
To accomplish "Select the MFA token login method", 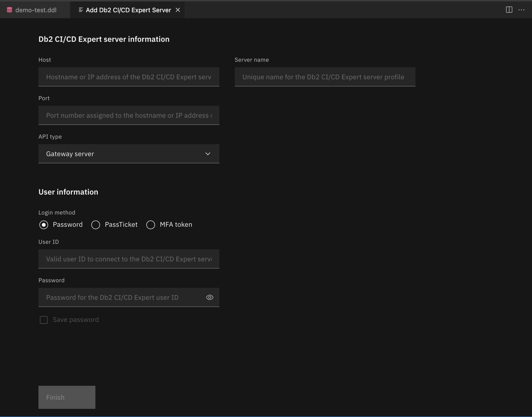I will pyautogui.click(x=151, y=225).
